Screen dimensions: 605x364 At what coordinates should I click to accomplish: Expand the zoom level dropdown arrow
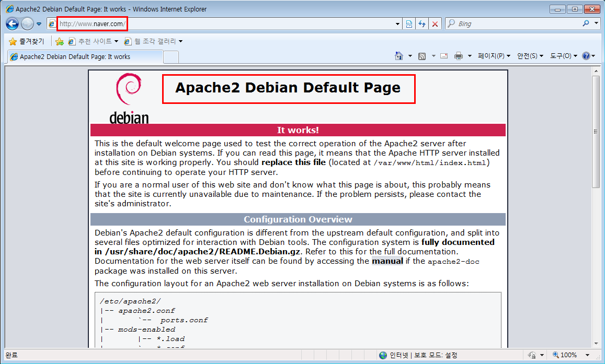point(588,355)
